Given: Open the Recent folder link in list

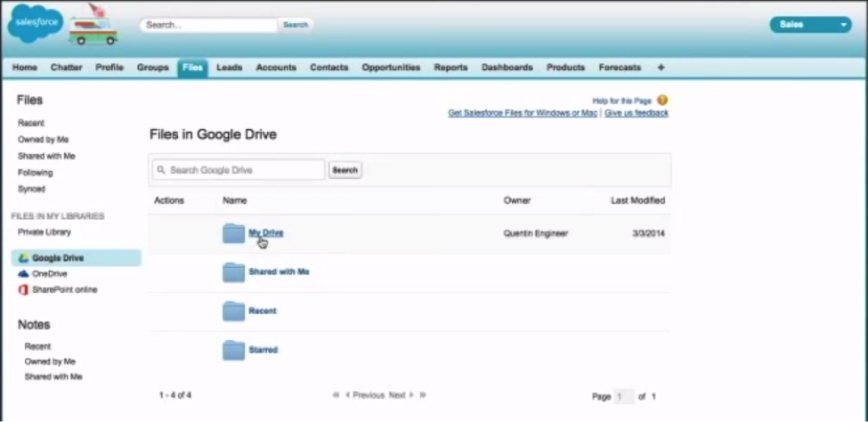Looking at the screenshot, I should 263,311.
